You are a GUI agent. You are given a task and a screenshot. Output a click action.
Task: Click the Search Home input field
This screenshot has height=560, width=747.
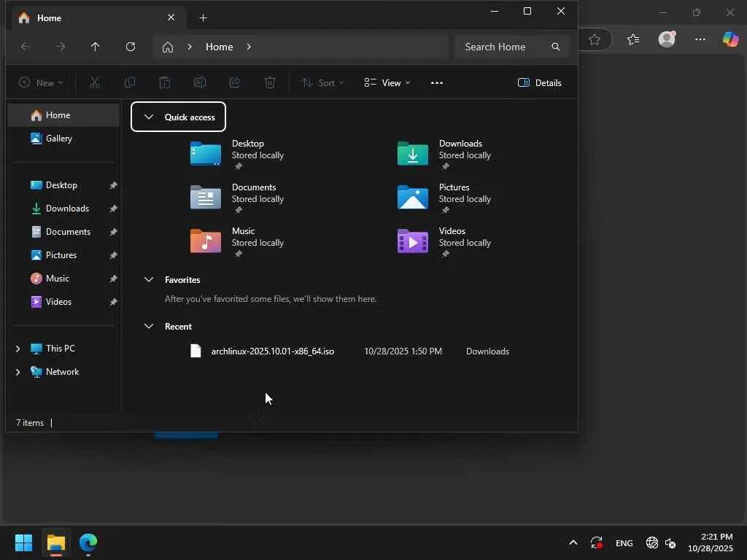tap(503, 47)
